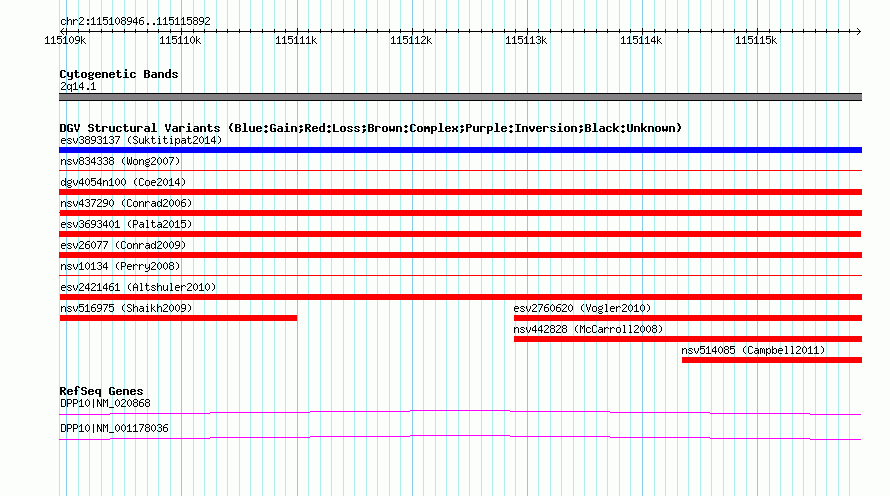The width and height of the screenshot is (890, 496).
Task: Click the red loss bar for dgv4054n100
Action: (x=460, y=192)
